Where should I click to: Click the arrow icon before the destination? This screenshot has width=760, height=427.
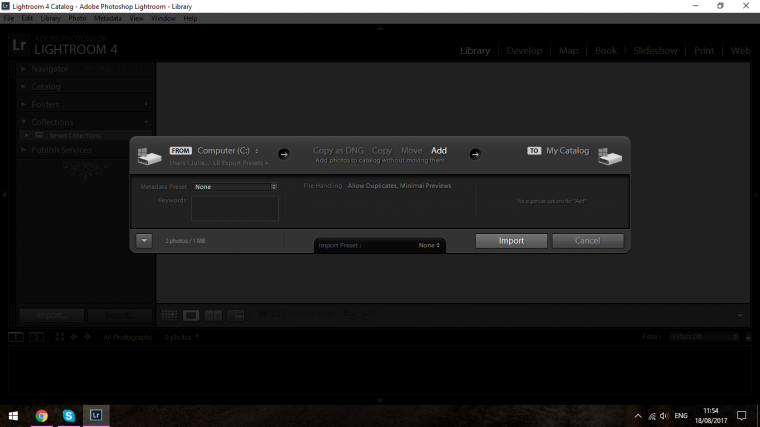point(475,154)
